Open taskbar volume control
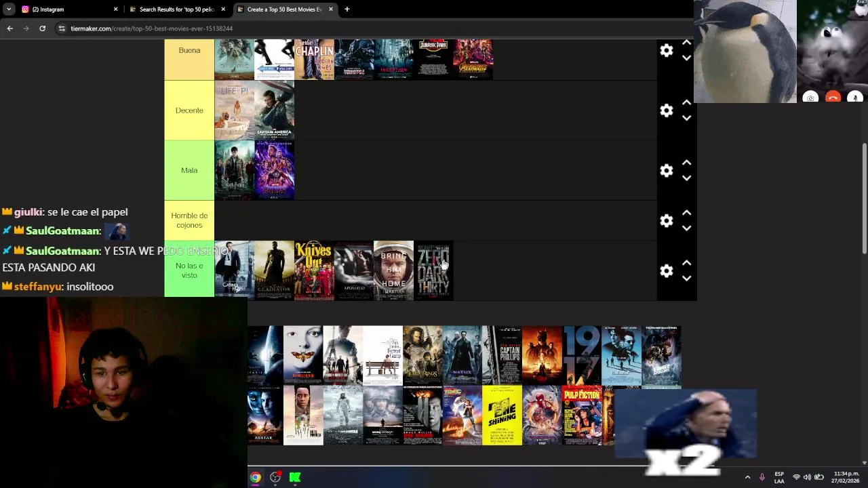This screenshot has width=868, height=488. point(807,477)
